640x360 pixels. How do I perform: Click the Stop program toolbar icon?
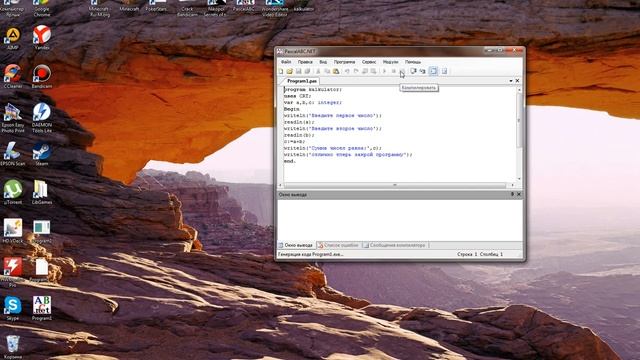(393, 71)
